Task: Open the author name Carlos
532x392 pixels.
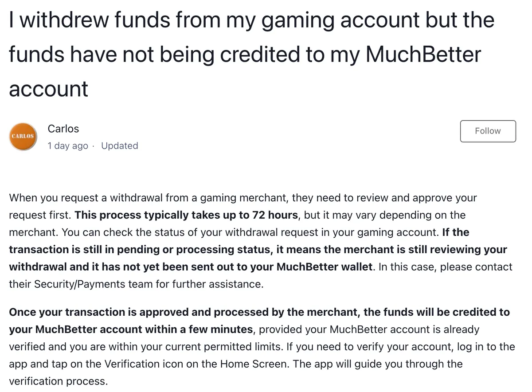Action: (x=63, y=129)
